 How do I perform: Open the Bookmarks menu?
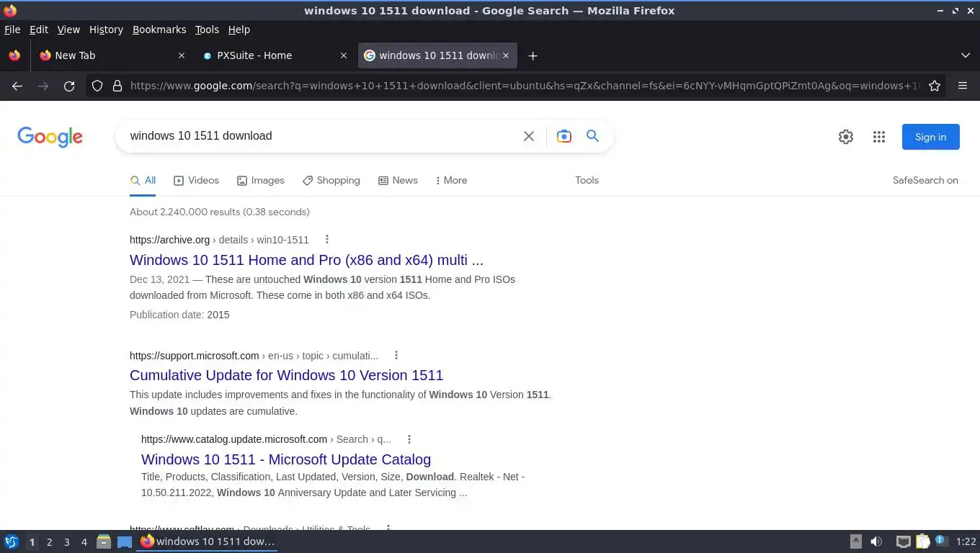(159, 30)
